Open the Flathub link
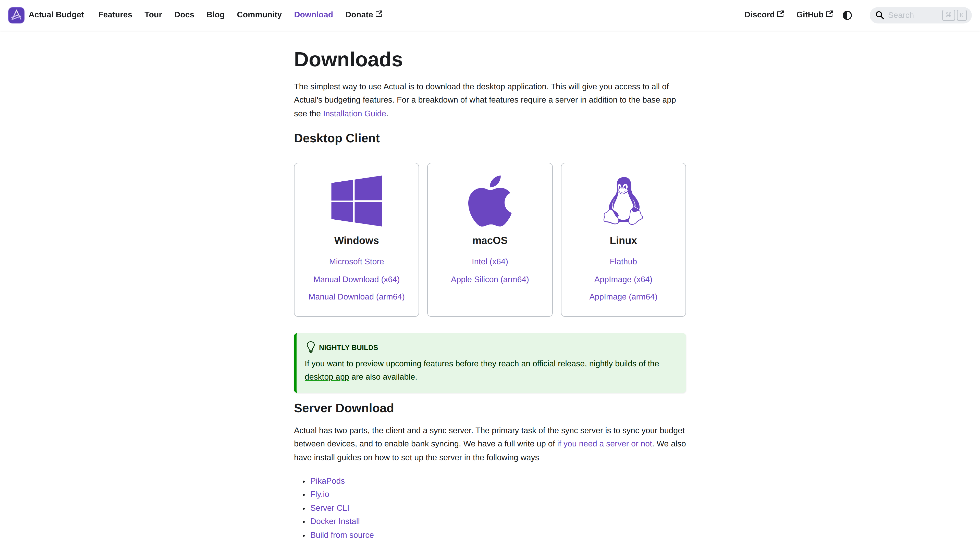 click(x=623, y=262)
